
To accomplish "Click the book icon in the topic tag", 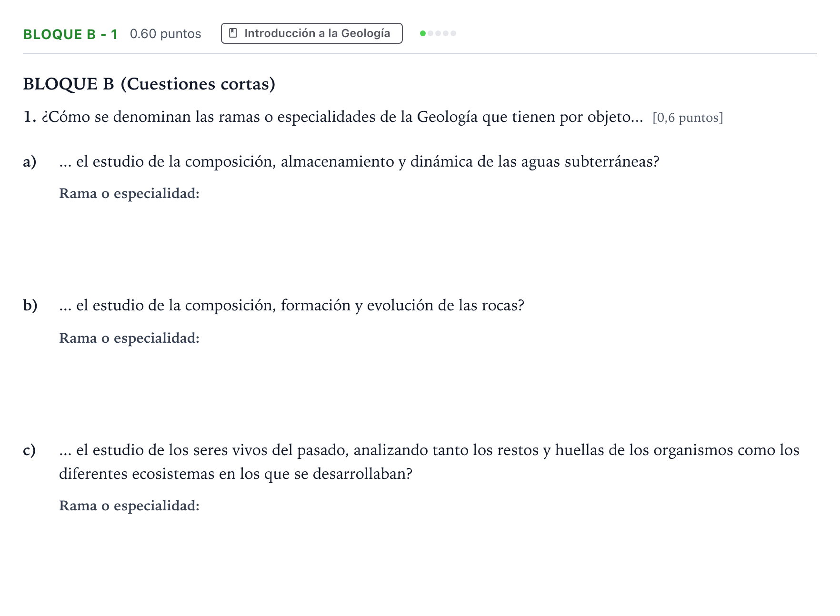I will point(233,33).
